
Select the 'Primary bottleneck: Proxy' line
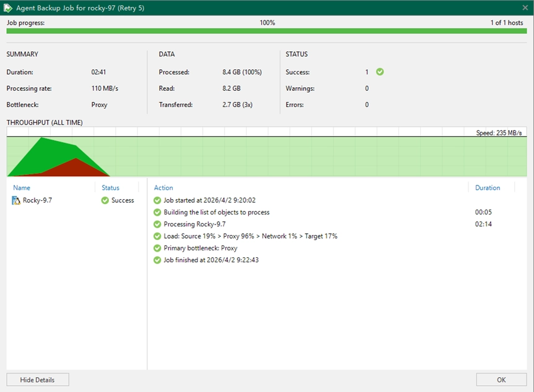coord(200,248)
